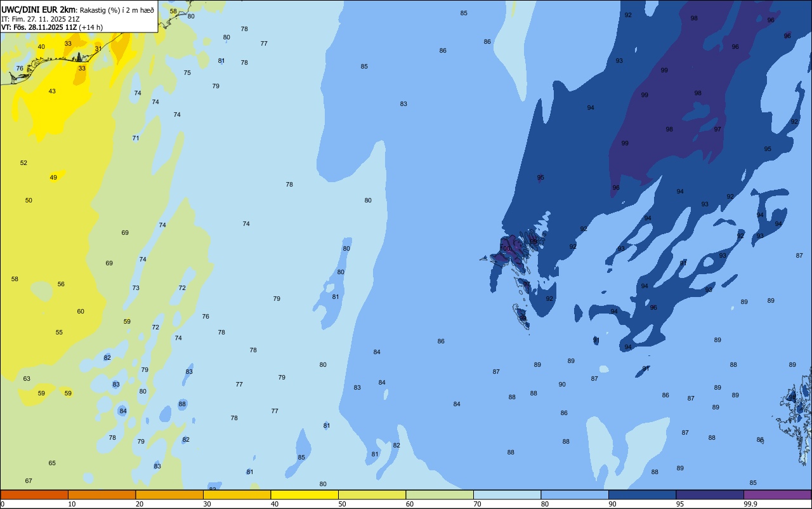Click the map value '75' on the map
Image resolution: width=812 pixels, height=509 pixels.
tap(187, 73)
